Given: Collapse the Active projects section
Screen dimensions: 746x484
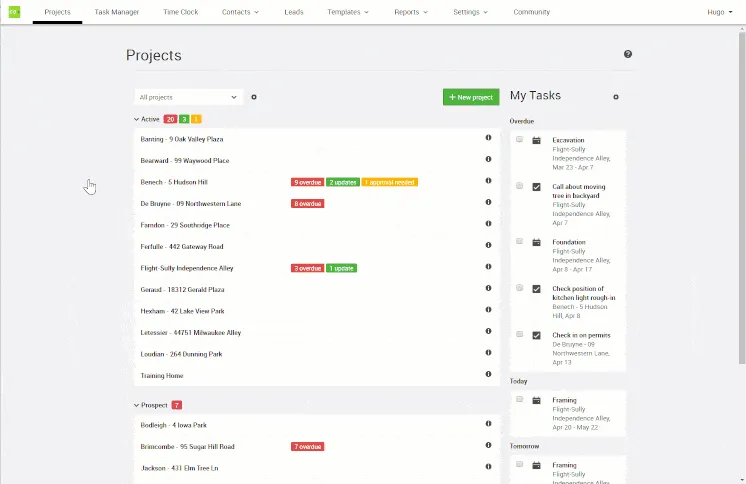Looking at the screenshot, I should 137,119.
